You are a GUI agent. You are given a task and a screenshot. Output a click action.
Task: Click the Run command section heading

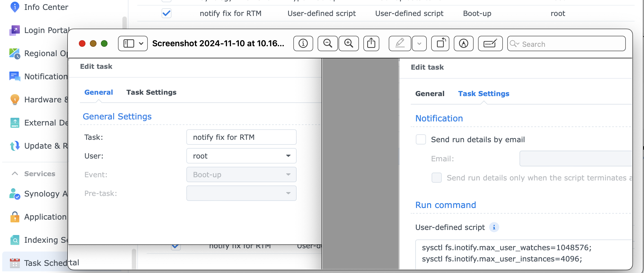(x=446, y=205)
